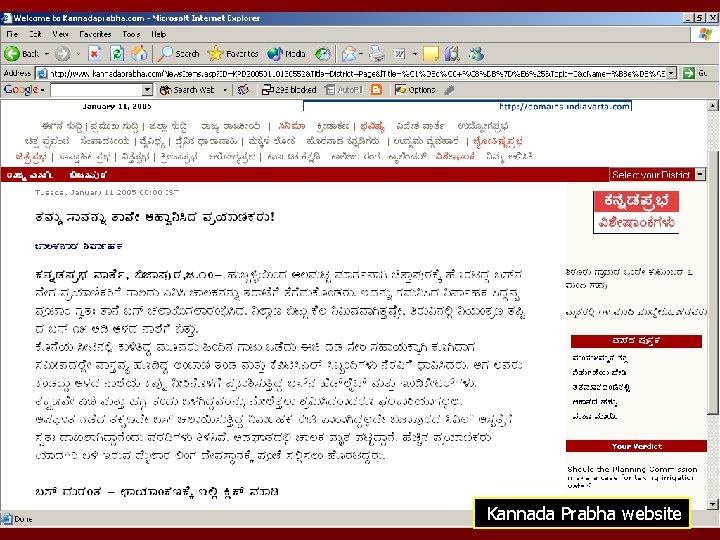Open the yellow Discuss note icon
This screenshot has width=720, height=540.
click(431, 54)
